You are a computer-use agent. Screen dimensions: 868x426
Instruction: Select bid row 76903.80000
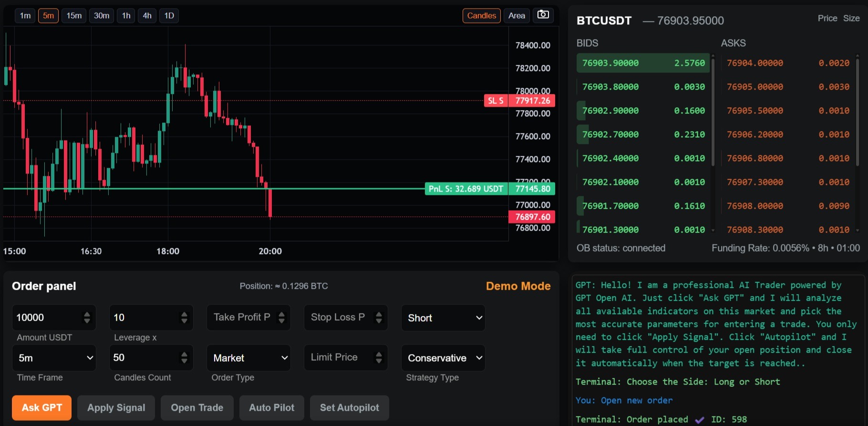tap(643, 87)
